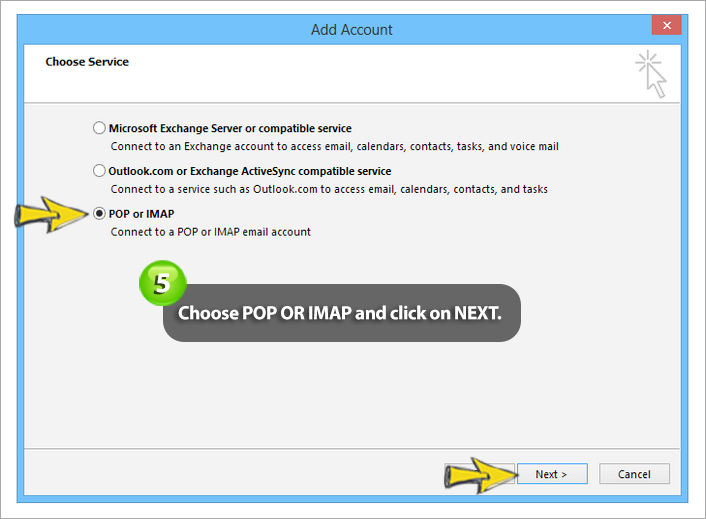Click the Next > button
Viewport: 706px width, 519px height.
[x=552, y=474]
